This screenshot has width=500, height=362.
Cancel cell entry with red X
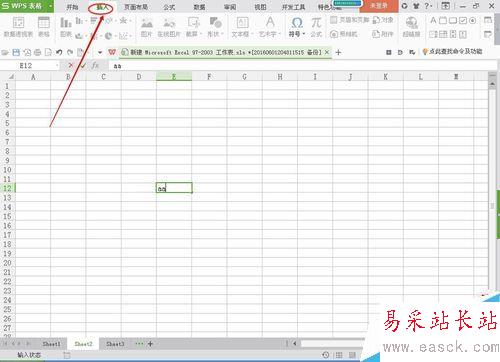point(70,66)
